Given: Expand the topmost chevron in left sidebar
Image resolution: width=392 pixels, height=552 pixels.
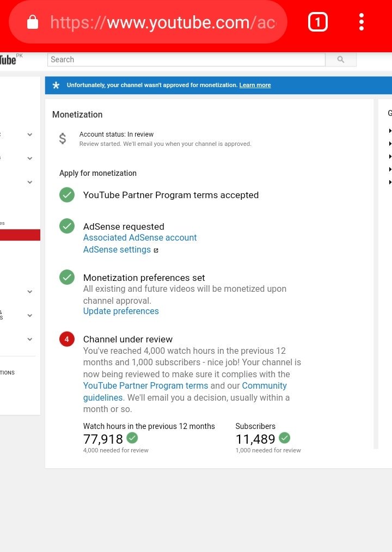Looking at the screenshot, I should [30, 134].
